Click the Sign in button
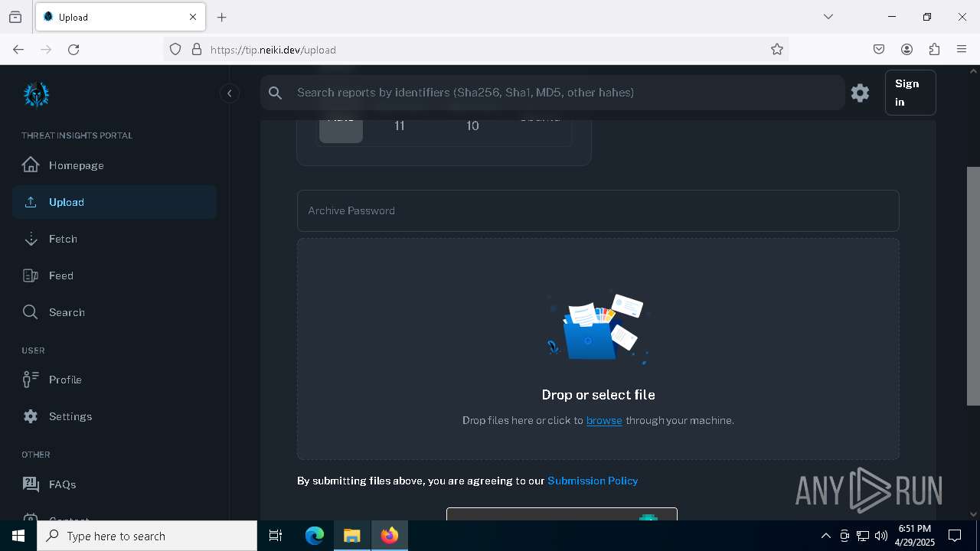This screenshot has height=551, width=980. click(x=910, y=93)
